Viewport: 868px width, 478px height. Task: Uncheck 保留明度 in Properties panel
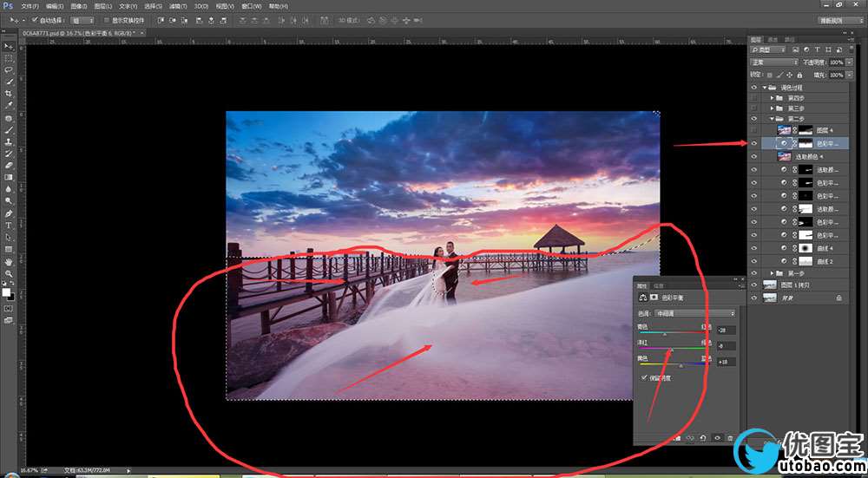click(x=643, y=378)
